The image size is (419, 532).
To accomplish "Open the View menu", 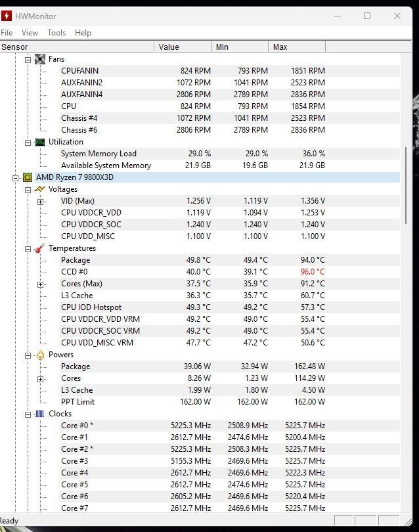I will [x=30, y=33].
